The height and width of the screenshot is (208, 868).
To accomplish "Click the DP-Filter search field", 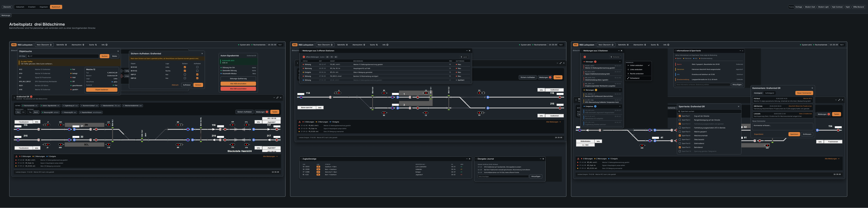I will coord(63,56).
